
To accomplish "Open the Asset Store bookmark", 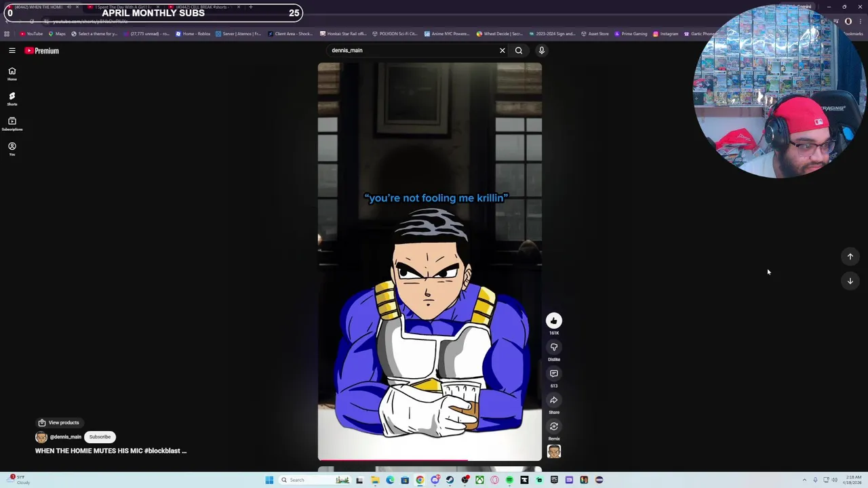I will click(x=595, y=33).
